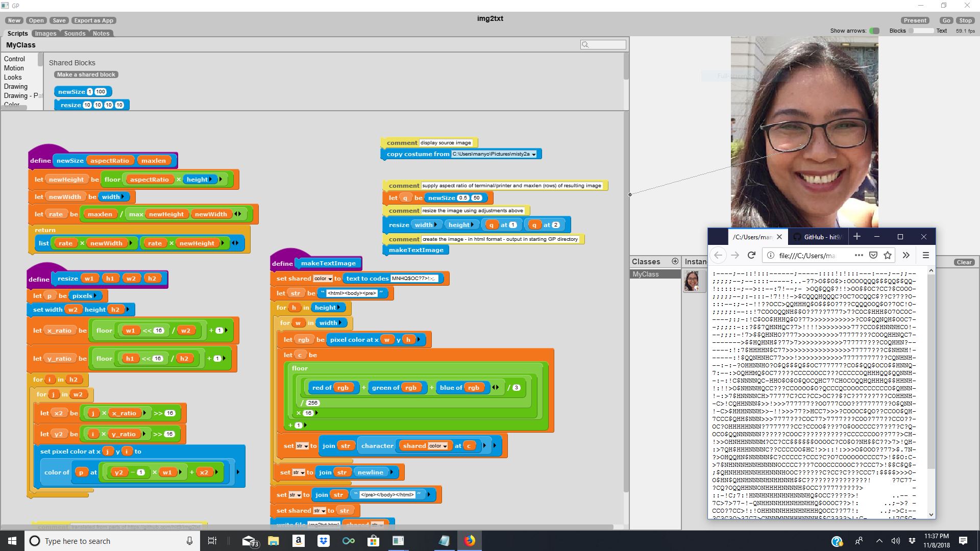This screenshot has height=551, width=980.
Task: Add a new class with plus icon
Action: (x=675, y=261)
